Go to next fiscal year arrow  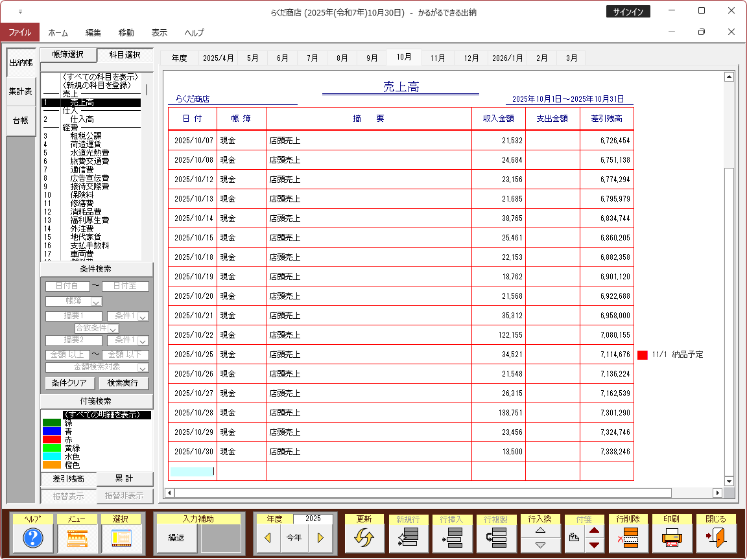(320, 538)
